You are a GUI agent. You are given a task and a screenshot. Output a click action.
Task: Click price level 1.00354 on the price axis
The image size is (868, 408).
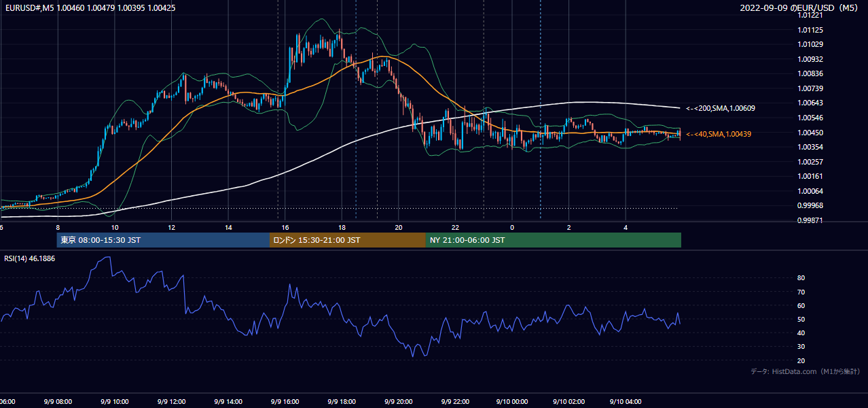point(810,148)
